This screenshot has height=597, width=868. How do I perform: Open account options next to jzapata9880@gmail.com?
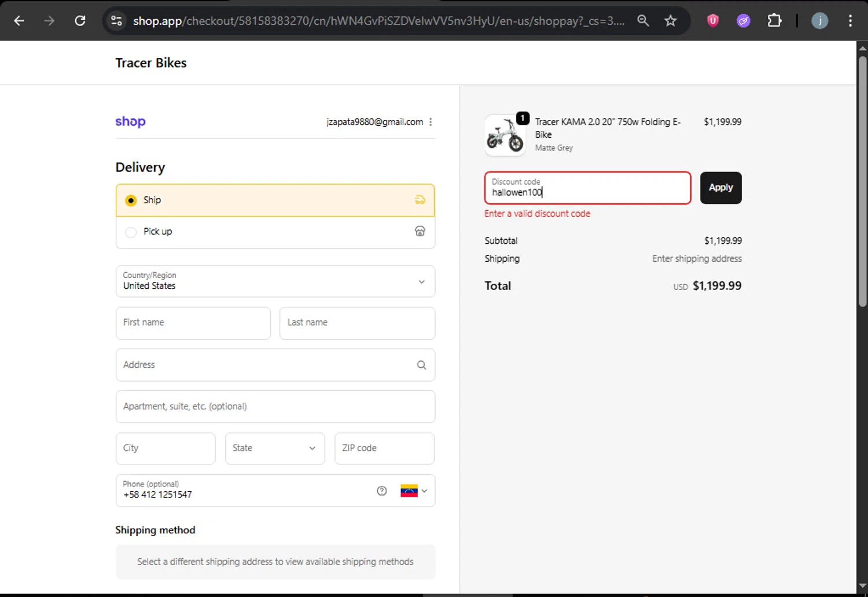(x=431, y=122)
